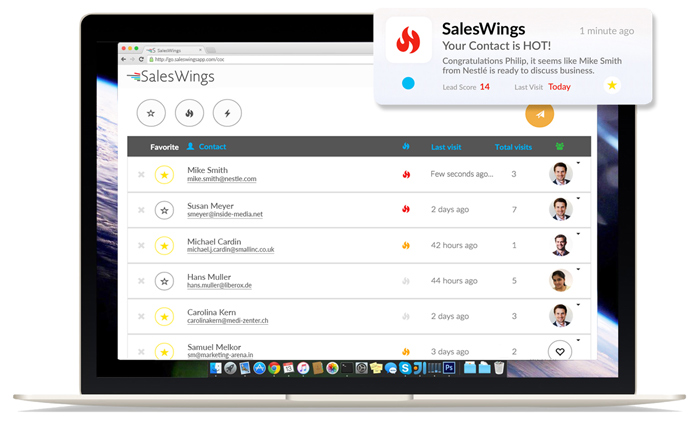The width and height of the screenshot is (700, 426).
Task: Open Finder from the Dock
Action: [x=216, y=368]
